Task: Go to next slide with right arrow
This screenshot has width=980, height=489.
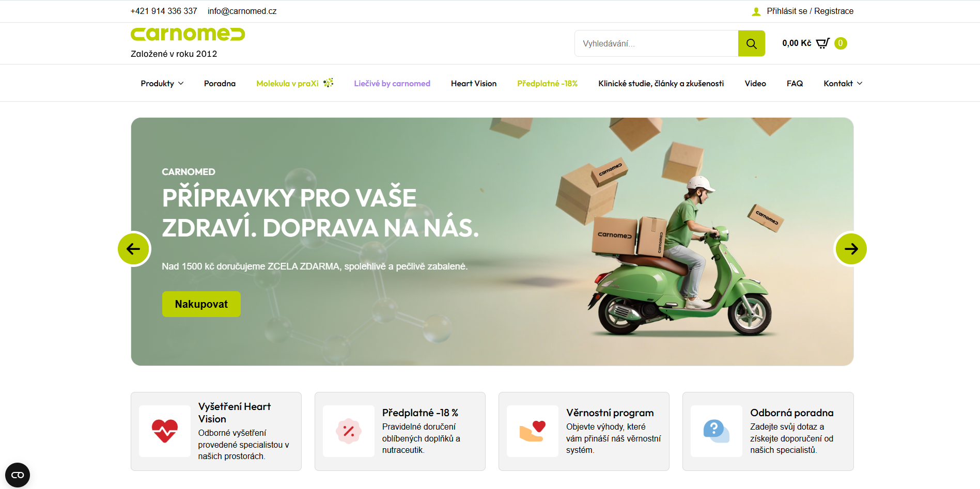Action: tap(851, 249)
